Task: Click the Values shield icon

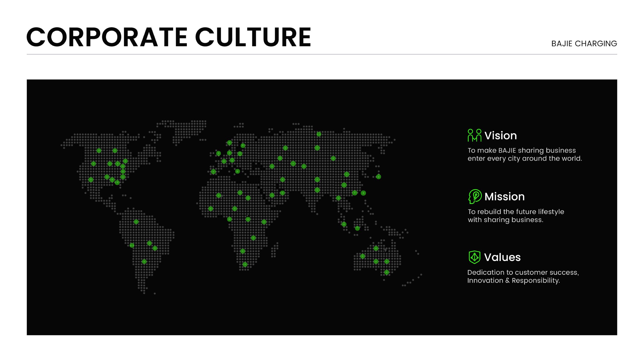Action: [474, 257]
